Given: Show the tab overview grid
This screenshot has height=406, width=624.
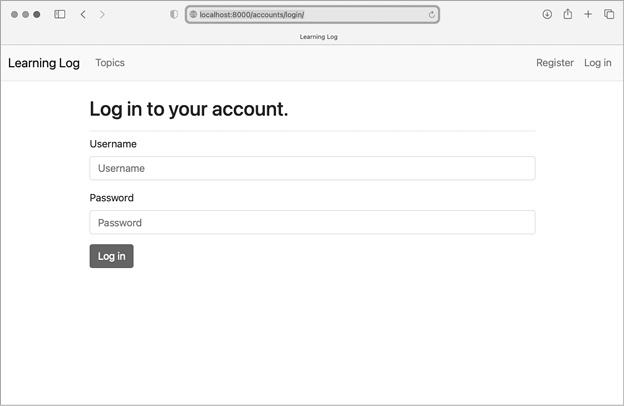Looking at the screenshot, I should (609, 15).
